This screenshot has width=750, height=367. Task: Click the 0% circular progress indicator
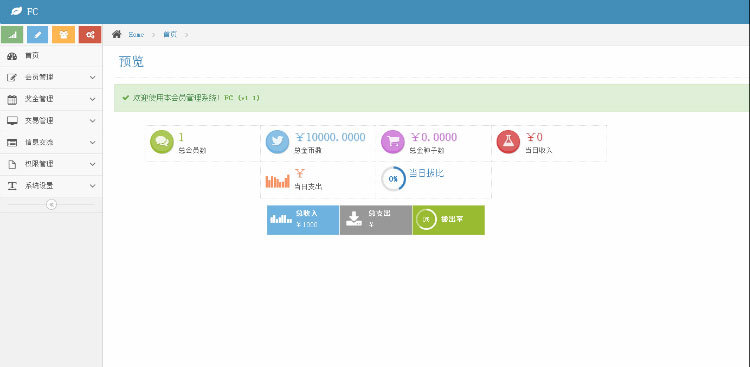click(x=393, y=178)
